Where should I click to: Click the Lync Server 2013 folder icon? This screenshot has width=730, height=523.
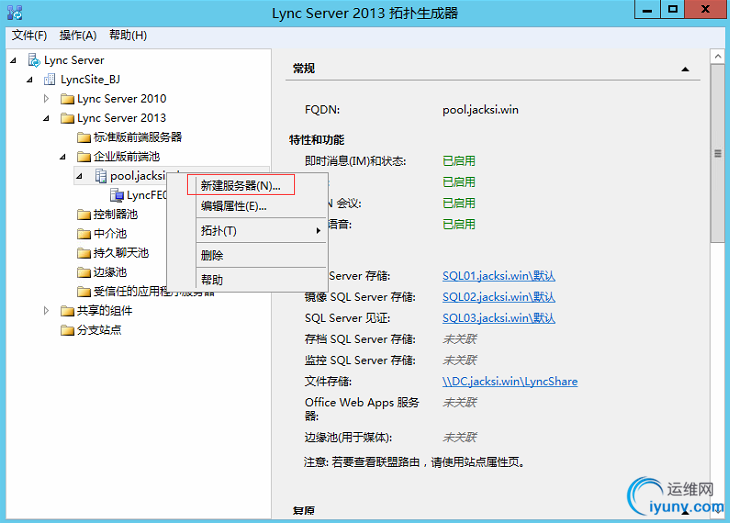pyautogui.click(x=68, y=118)
